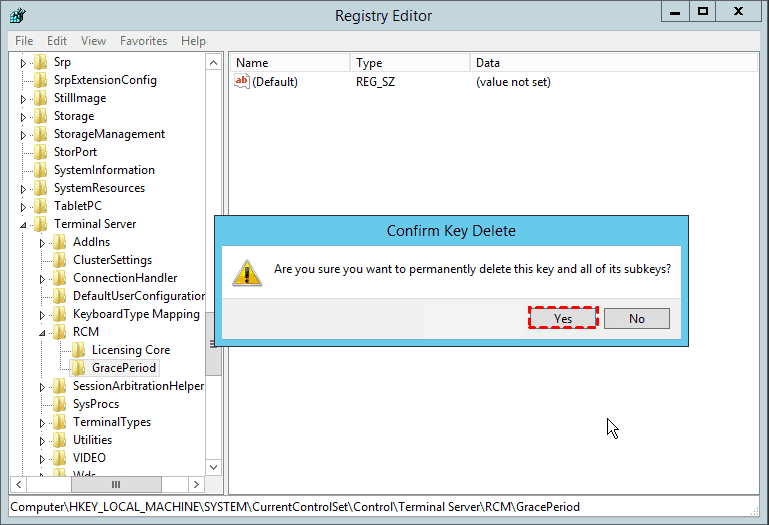The height and width of the screenshot is (525, 769).
Task: Open the View menu
Action: 93,41
